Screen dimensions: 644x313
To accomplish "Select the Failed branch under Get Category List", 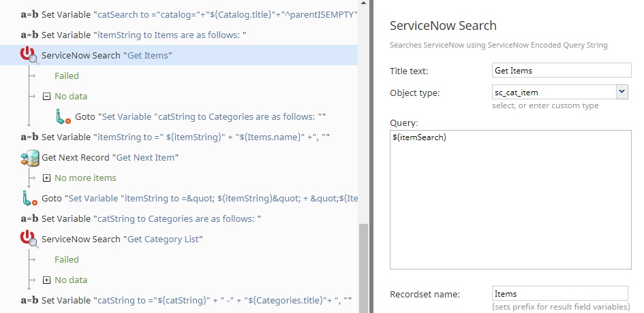I will pyautogui.click(x=67, y=260).
